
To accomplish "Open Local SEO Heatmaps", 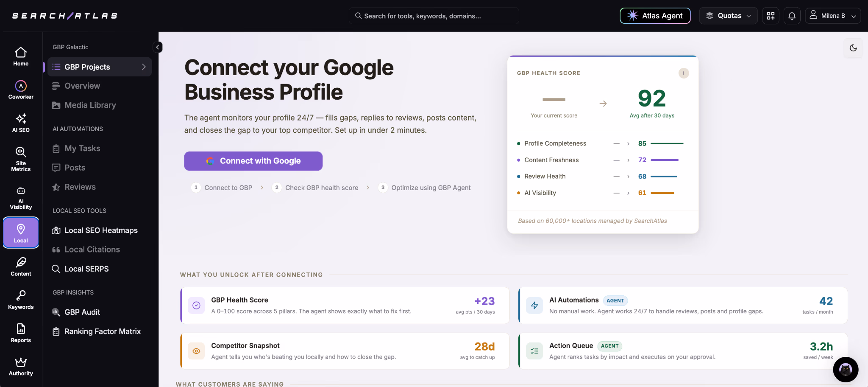I will [x=100, y=230].
